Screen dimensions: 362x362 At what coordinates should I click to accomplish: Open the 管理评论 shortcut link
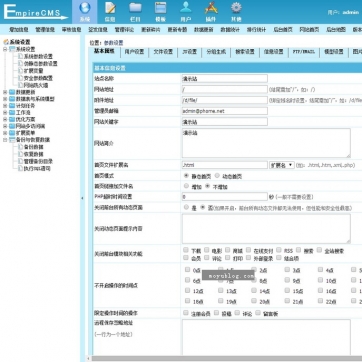click(x=124, y=29)
